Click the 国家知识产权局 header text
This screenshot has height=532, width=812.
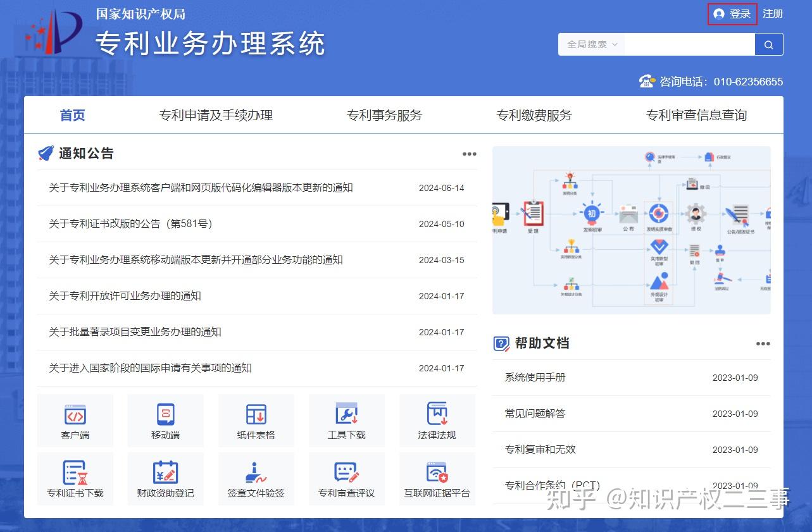[x=141, y=14]
